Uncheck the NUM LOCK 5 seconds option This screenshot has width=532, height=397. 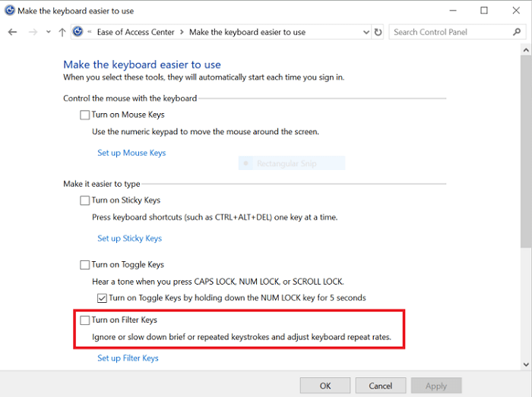click(x=102, y=298)
